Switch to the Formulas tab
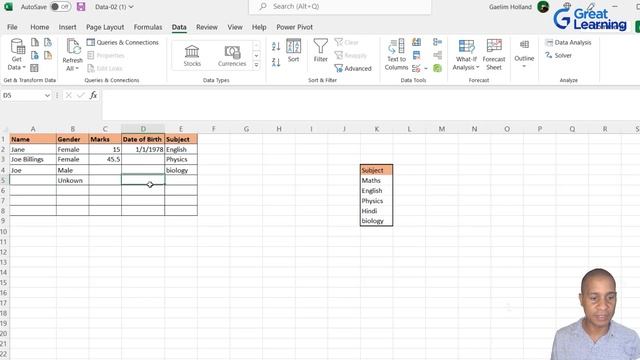640x360 pixels. click(x=148, y=27)
